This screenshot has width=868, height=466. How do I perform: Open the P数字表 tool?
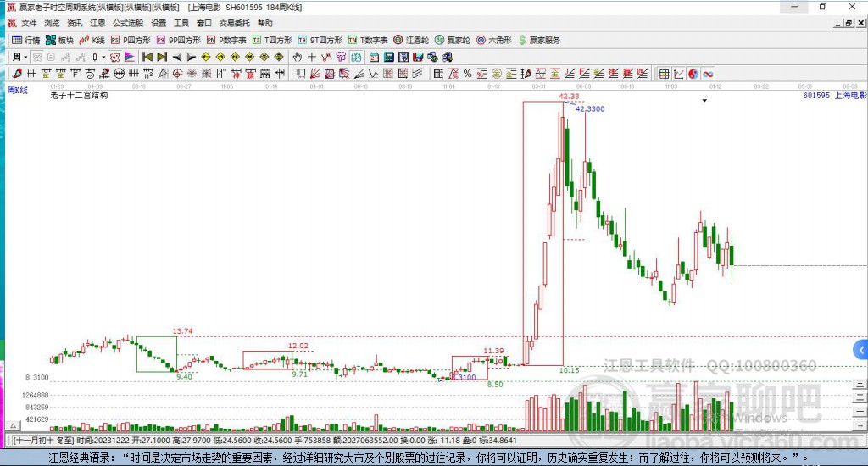(x=226, y=40)
